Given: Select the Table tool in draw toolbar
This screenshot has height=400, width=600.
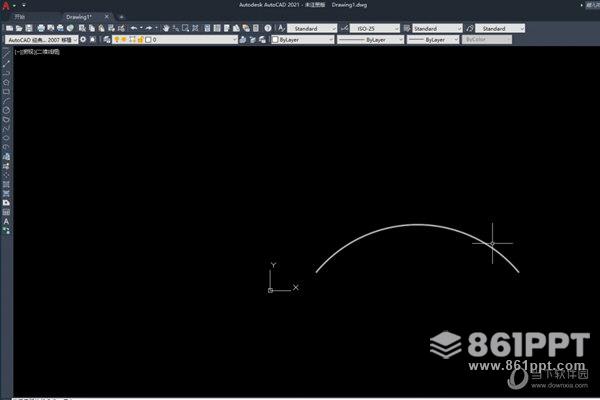Looking at the screenshot, I should (x=6, y=212).
